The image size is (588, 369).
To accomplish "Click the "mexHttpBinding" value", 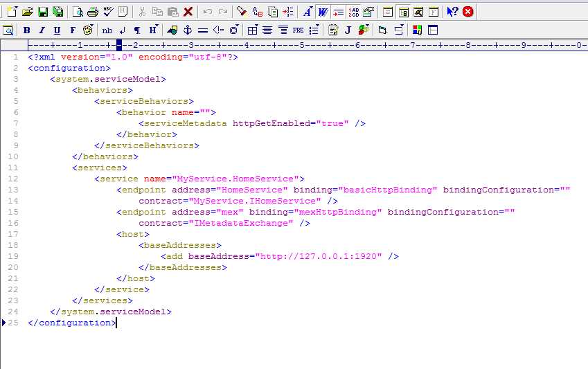I will pos(338,213).
